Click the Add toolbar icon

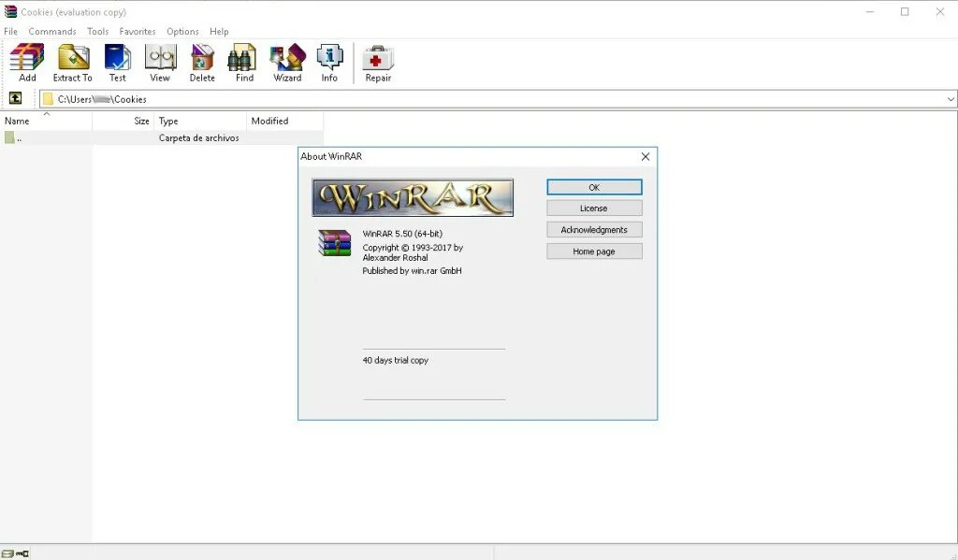(x=27, y=63)
